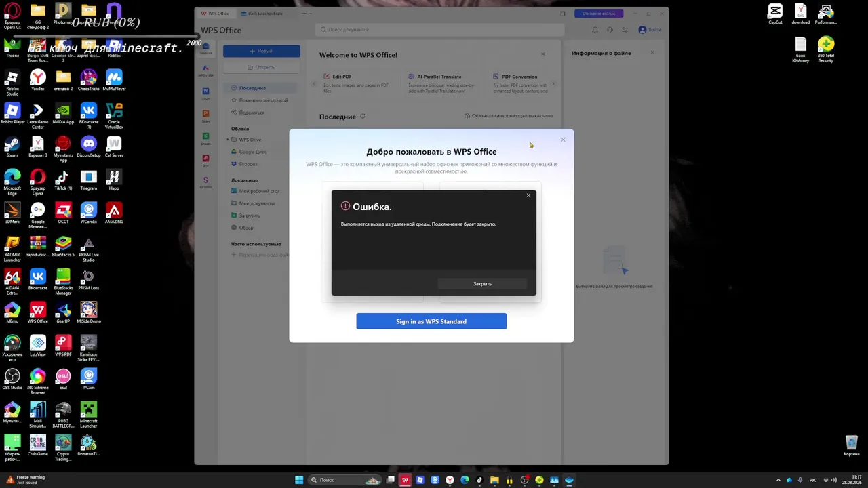Switch keyboard language РУС indicator
The height and width of the screenshot is (488, 868).
tap(813, 480)
